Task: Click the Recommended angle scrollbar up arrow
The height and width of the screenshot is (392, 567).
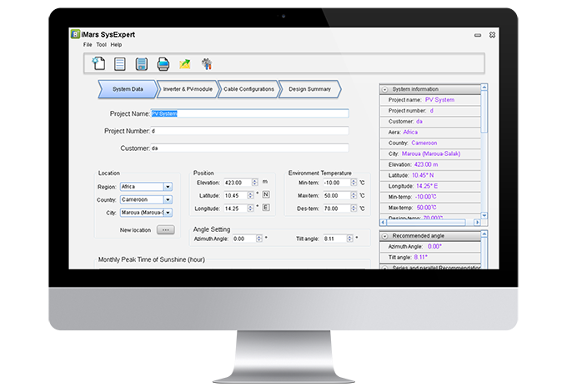Action: coord(484,234)
